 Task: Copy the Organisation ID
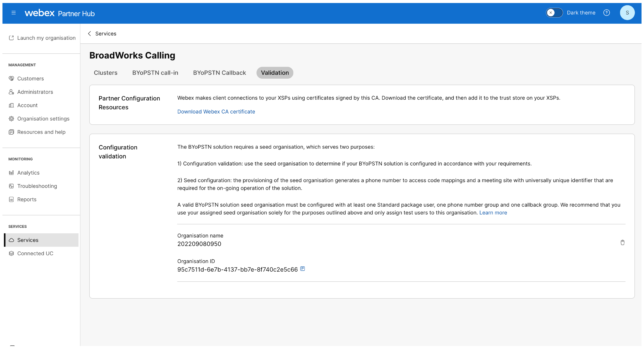click(302, 269)
